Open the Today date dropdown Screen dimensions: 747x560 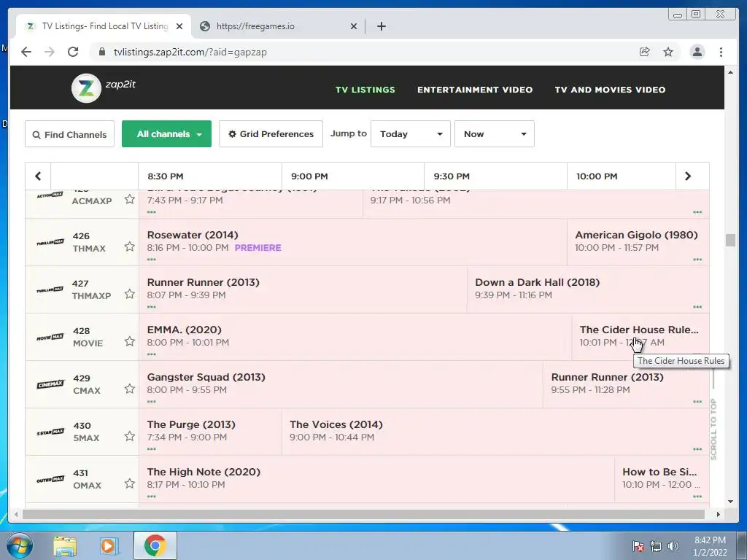pyautogui.click(x=410, y=134)
